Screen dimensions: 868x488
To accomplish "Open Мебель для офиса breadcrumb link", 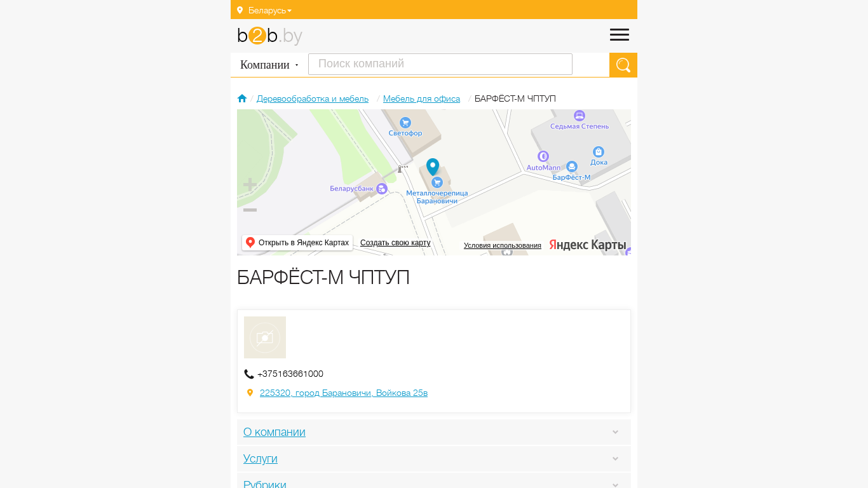I will coord(422,98).
